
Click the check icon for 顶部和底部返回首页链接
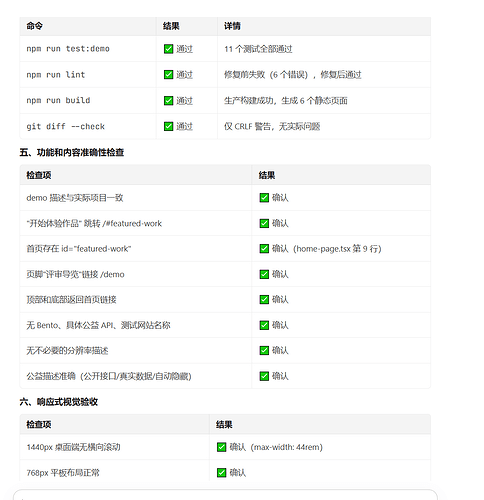pyautogui.click(x=264, y=300)
